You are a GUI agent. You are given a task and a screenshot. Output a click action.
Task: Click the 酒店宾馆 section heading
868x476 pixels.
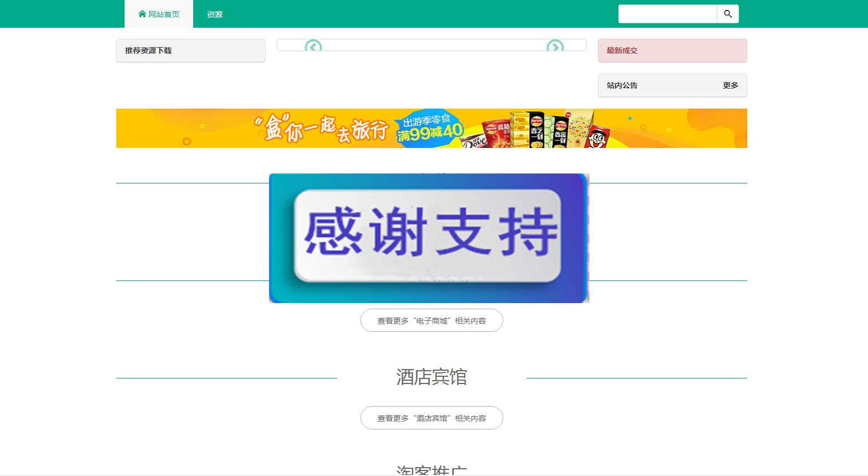pos(431,377)
